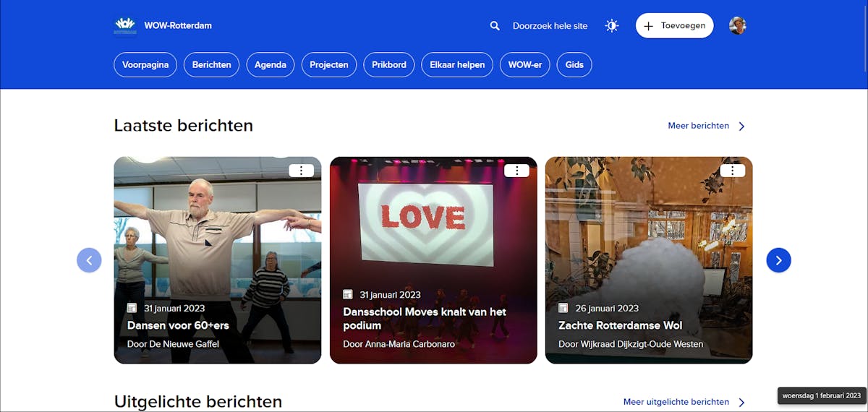Go to previous slide with left arrow
The width and height of the screenshot is (868, 412).
(x=89, y=260)
